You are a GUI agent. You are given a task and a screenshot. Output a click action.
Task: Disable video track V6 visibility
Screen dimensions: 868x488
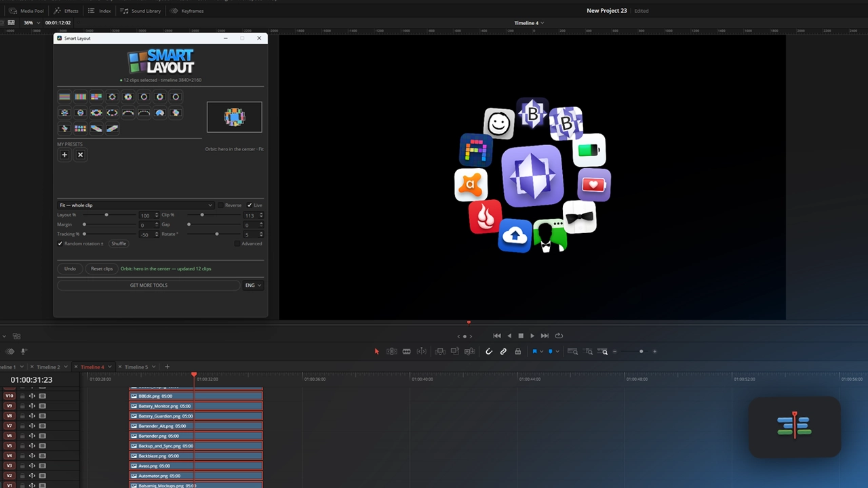(42, 436)
